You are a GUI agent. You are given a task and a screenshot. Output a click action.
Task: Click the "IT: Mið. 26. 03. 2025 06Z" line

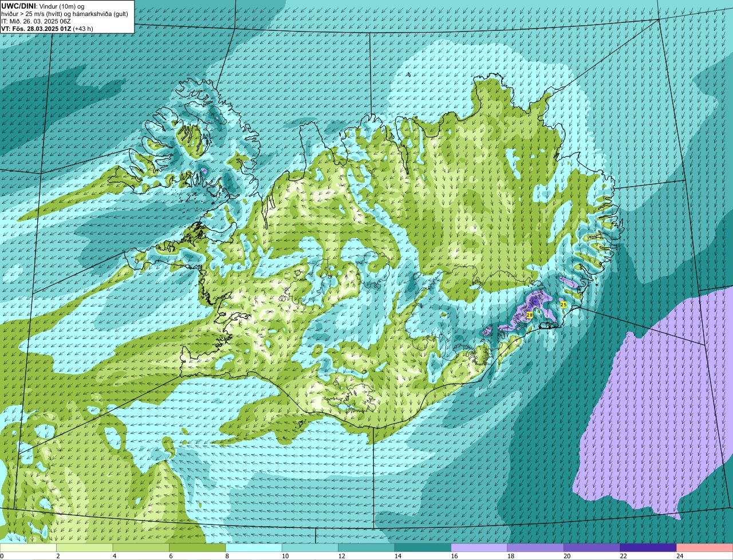tap(36, 21)
